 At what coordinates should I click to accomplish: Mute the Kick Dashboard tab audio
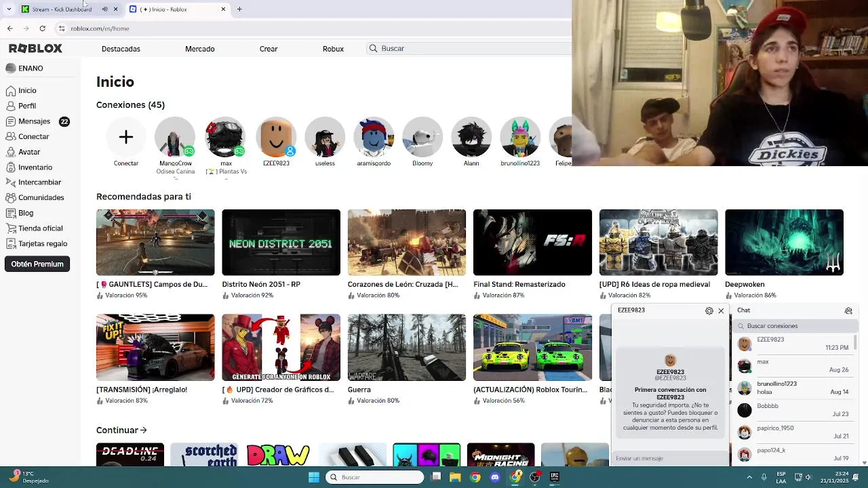[x=104, y=9]
